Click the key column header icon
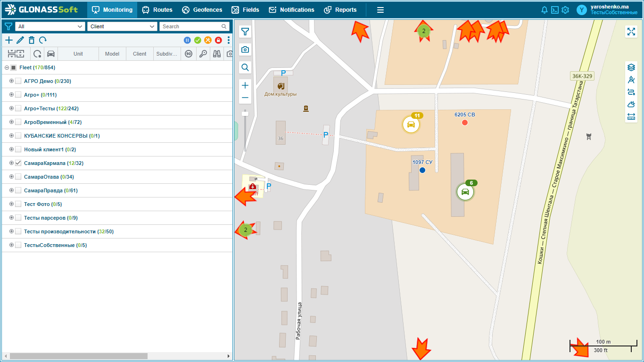The image size is (644, 362). click(203, 54)
